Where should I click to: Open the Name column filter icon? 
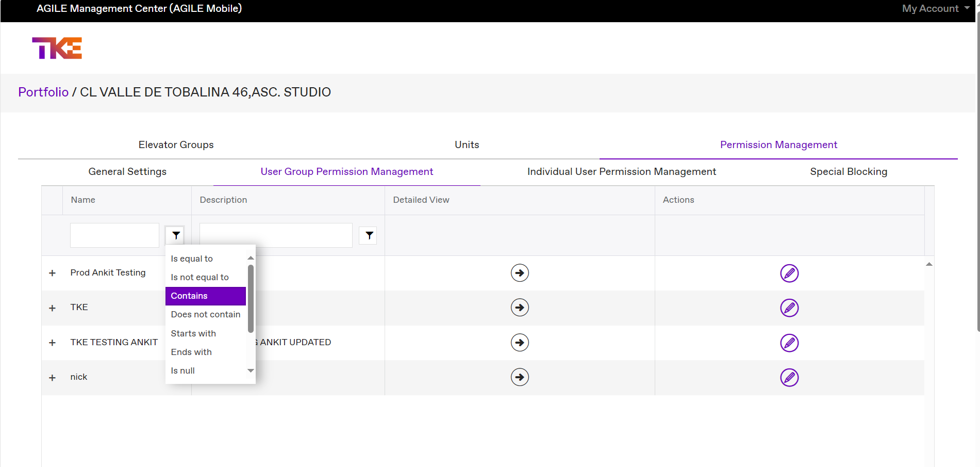176,235
